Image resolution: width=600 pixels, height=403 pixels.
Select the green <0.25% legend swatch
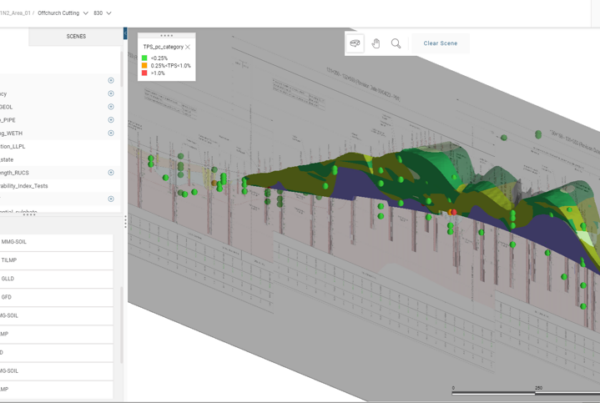pyautogui.click(x=145, y=58)
